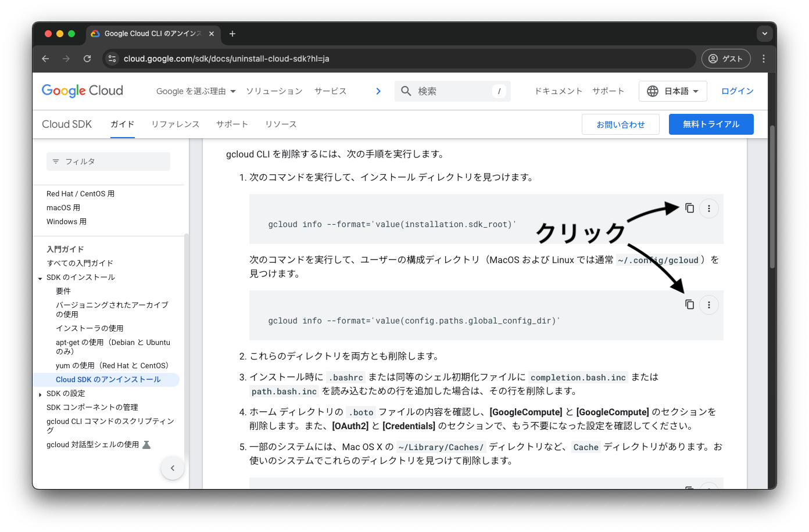
Task: Start the 無料トライアル button
Action: coord(711,124)
